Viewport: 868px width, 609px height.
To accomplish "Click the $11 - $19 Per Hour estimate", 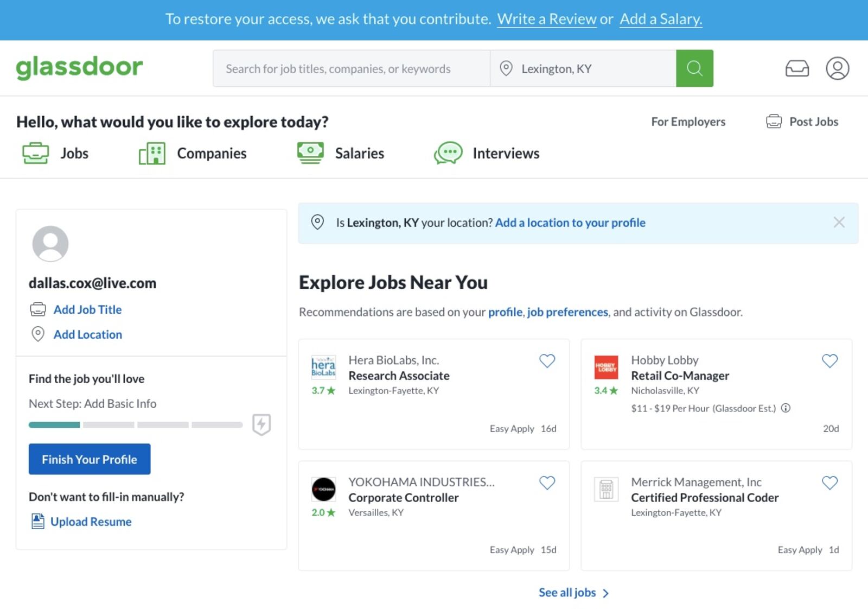I will click(x=703, y=408).
